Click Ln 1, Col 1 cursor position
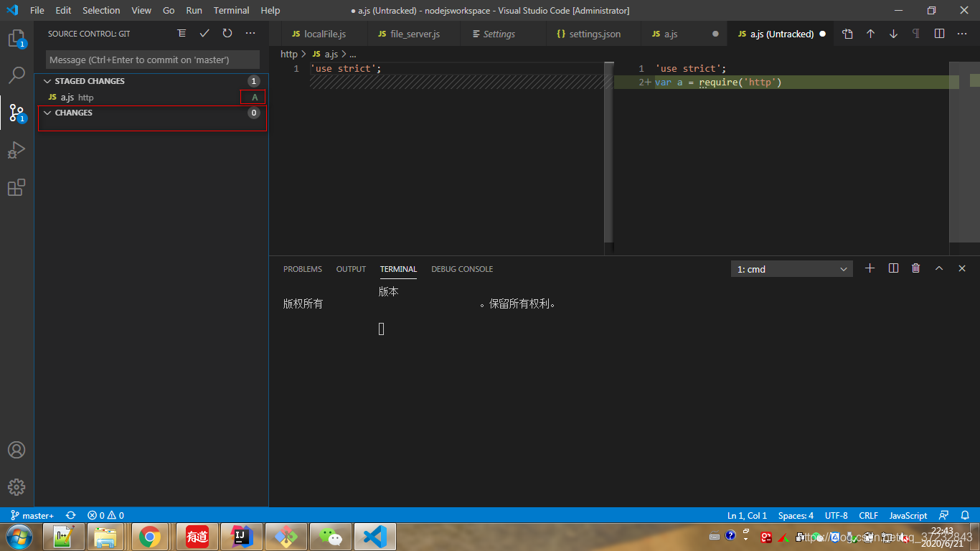This screenshot has width=980, height=551. pyautogui.click(x=747, y=515)
